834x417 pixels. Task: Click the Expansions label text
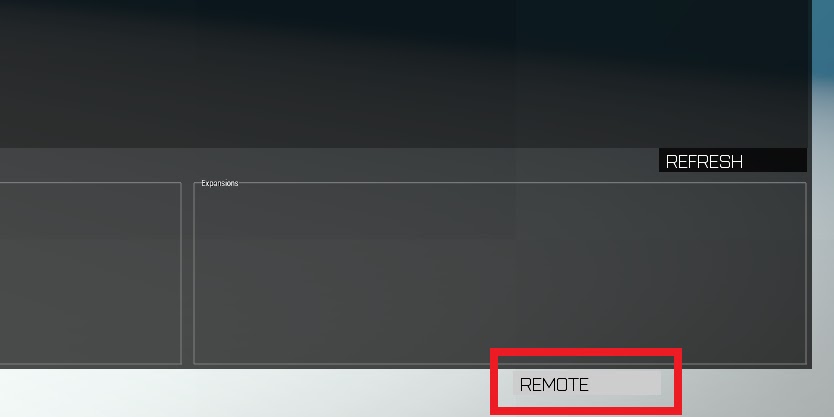click(220, 183)
